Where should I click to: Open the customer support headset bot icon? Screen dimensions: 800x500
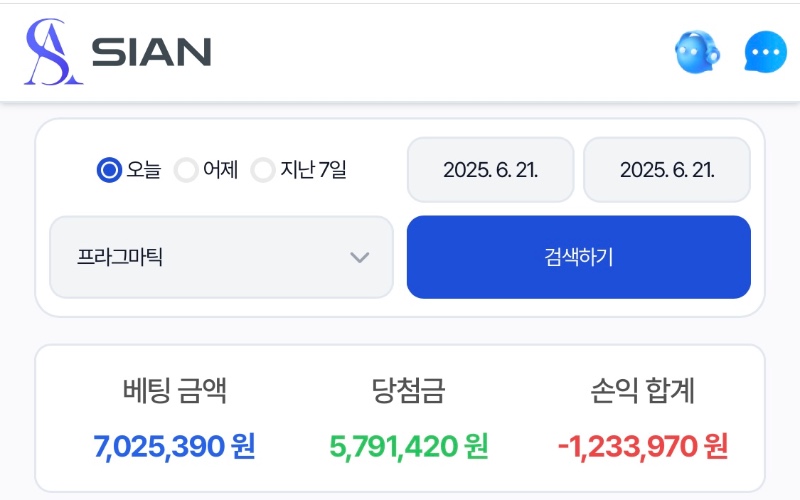pos(697,52)
